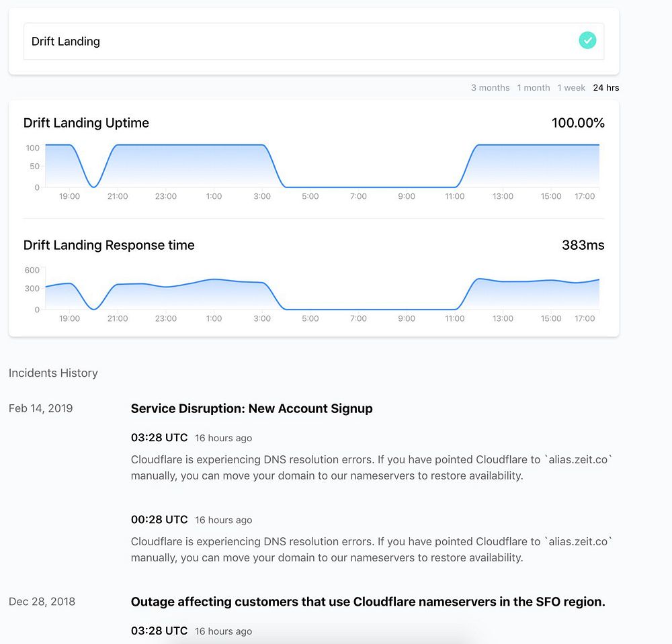Click the Drift Landing Uptime heading
Screen dimensions: 672x644
(86, 123)
